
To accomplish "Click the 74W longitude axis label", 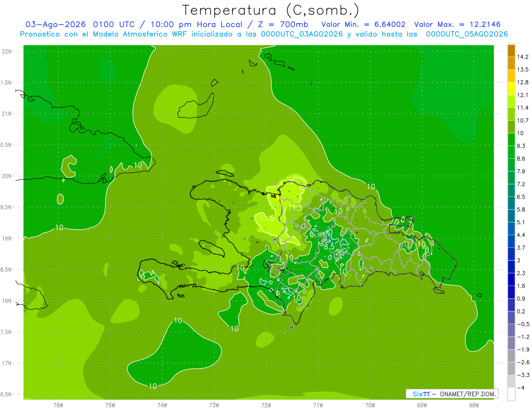I will click(162, 405).
